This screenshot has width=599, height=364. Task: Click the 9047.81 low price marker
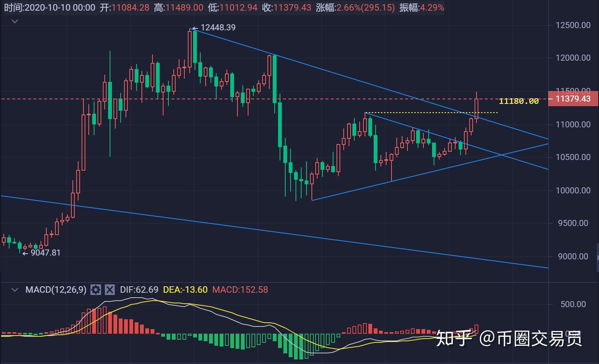(46, 253)
